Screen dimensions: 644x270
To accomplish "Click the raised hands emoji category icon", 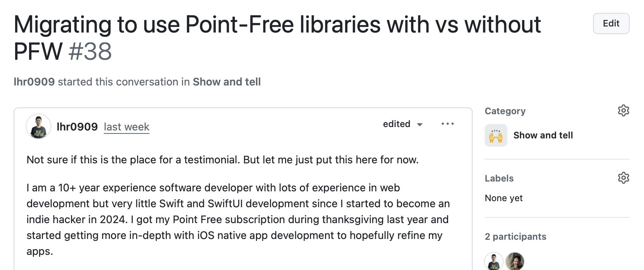I will [x=496, y=135].
